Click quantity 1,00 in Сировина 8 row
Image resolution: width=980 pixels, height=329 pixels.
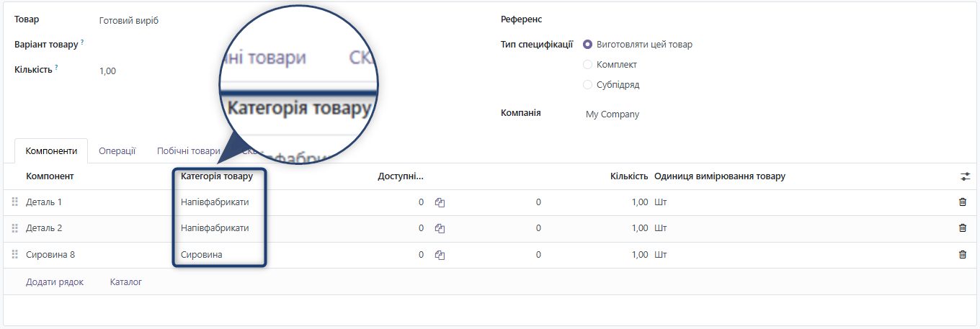coord(640,254)
